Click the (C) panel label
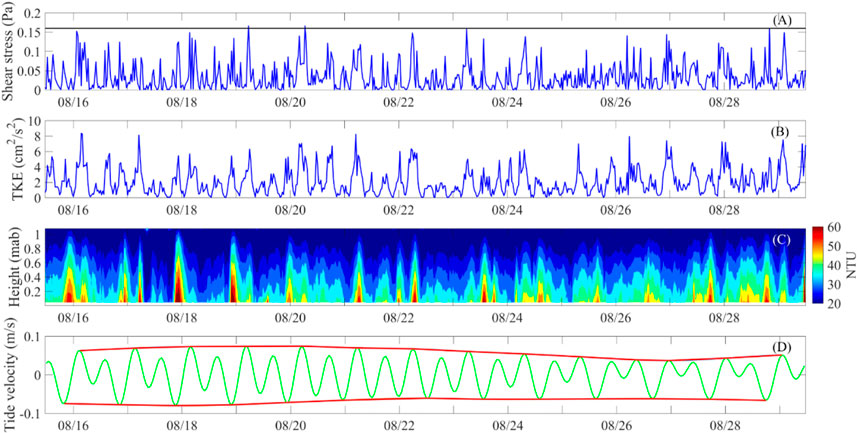858x434 pixels. pyautogui.click(x=782, y=240)
